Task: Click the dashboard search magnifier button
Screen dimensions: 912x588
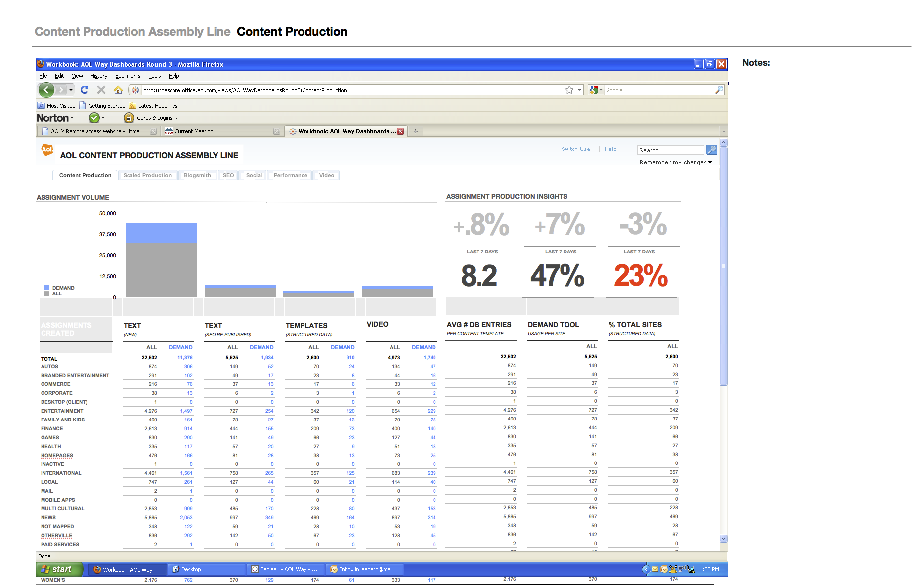Action: point(712,150)
